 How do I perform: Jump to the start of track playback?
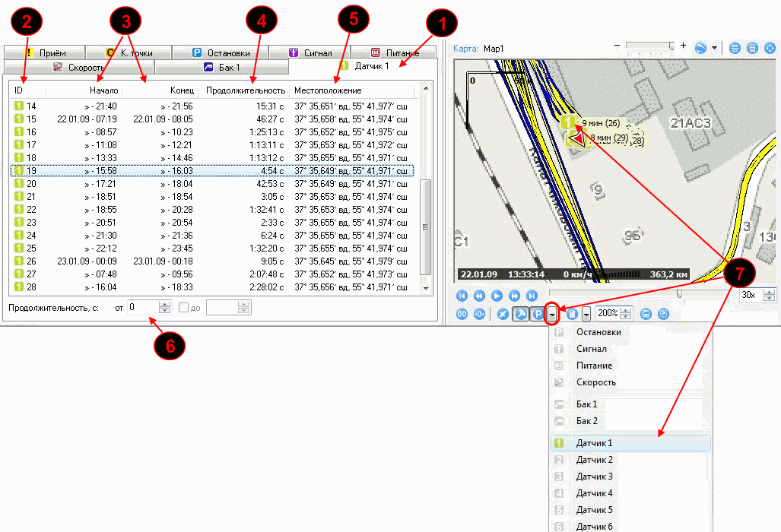(x=461, y=296)
